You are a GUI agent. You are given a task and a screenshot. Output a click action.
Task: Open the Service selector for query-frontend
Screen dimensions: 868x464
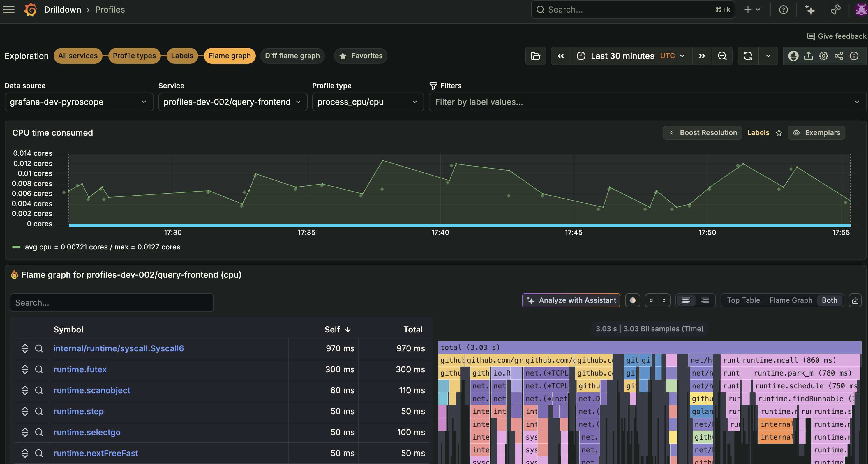click(232, 102)
